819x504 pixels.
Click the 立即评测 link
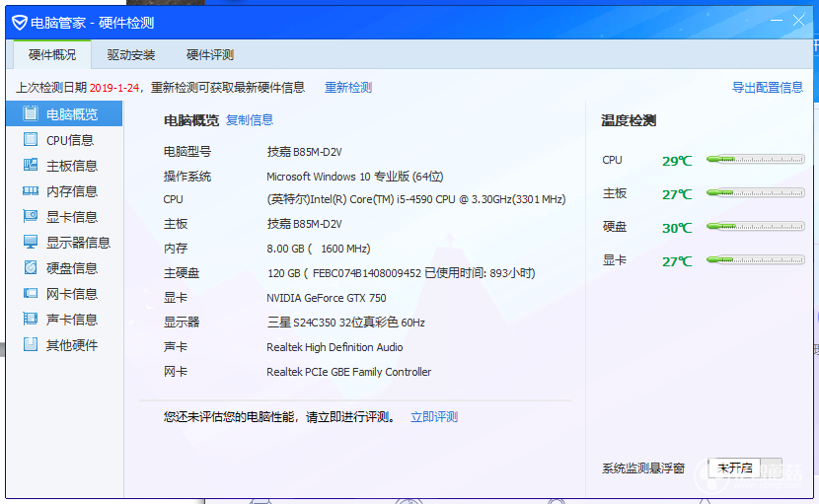434,417
